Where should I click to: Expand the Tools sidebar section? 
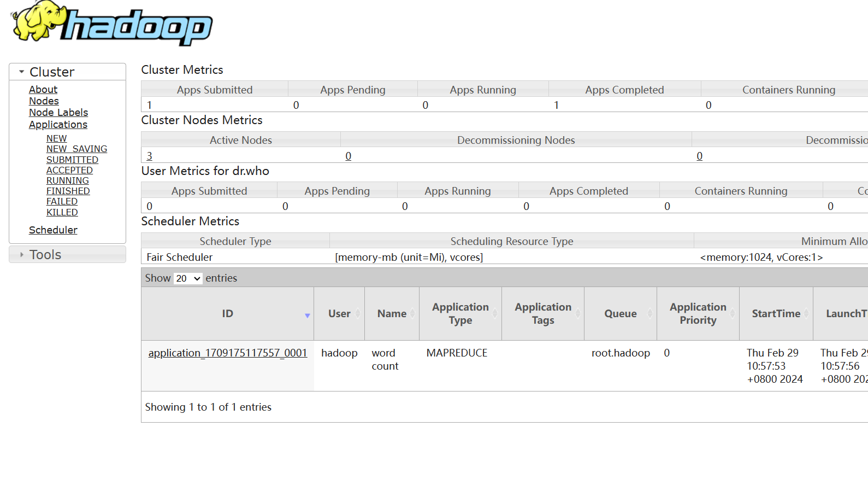[22, 255]
